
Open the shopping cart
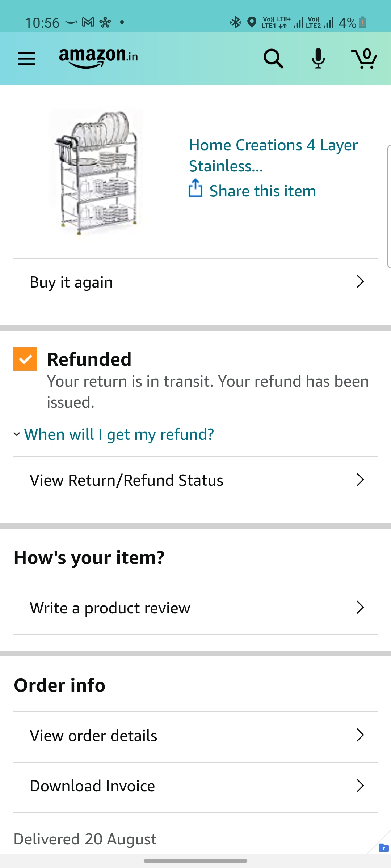[364, 58]
